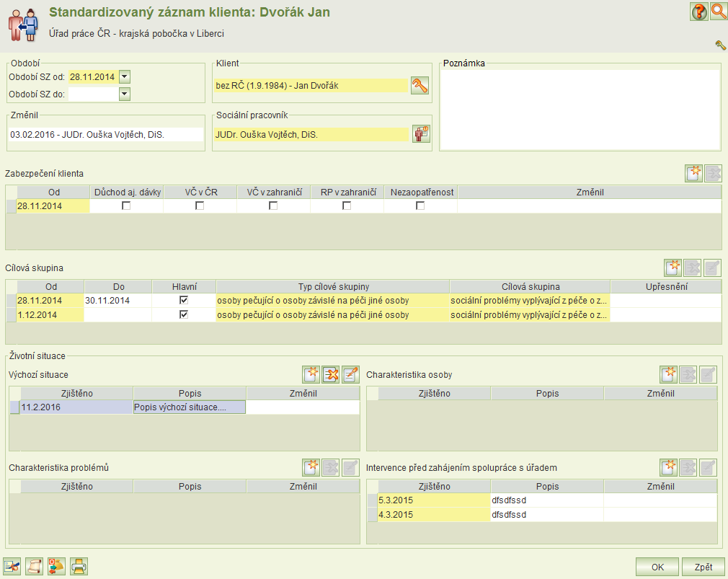The width and height of the screenshot is (728, 579).
Task: Open the Období SZ do date dropdown
Action: pos(125,94)
